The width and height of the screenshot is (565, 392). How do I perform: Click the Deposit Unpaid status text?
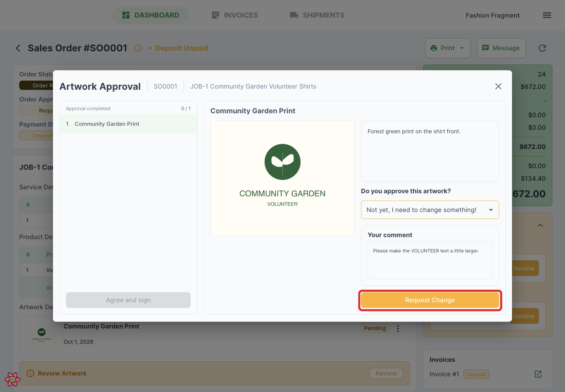tap(181, 48)
